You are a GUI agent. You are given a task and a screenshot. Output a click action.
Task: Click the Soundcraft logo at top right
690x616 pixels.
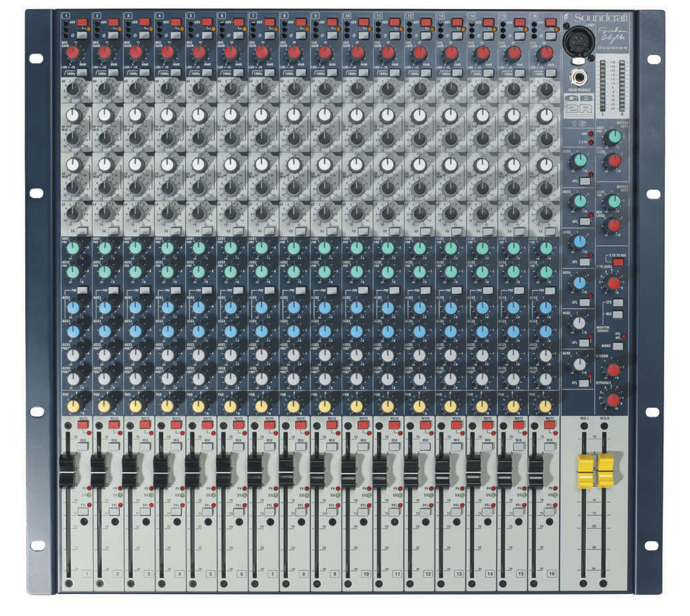(x=597, y=16)
